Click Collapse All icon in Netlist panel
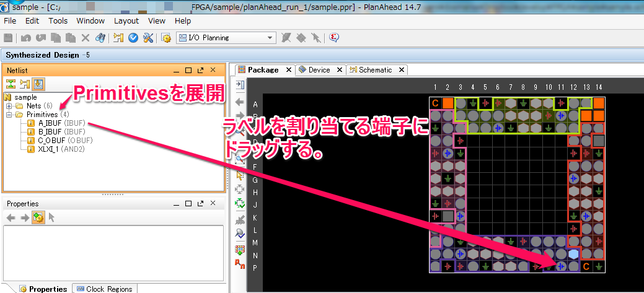The height and width of the screenshot is (293, 644). 11,84
